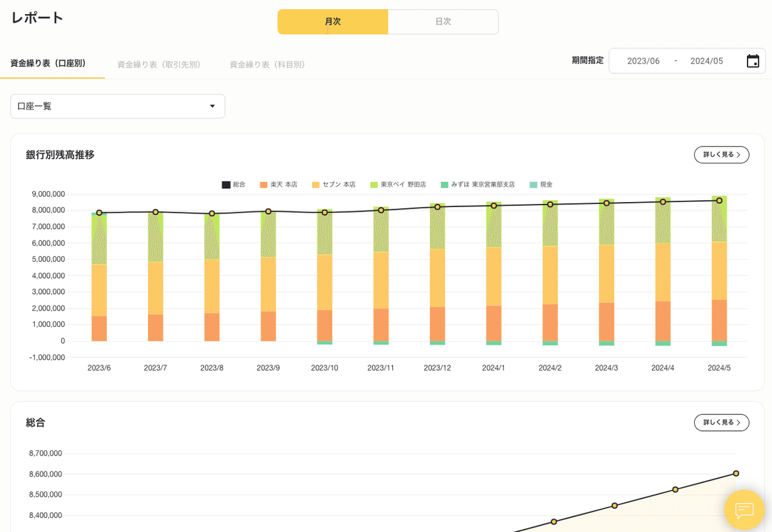Image resolution: width=772 pixels, height=532 pixels.
Task: Select the 資金繰り表（科目別）tab
Action: pyautogui.click(x=267, y=64)
